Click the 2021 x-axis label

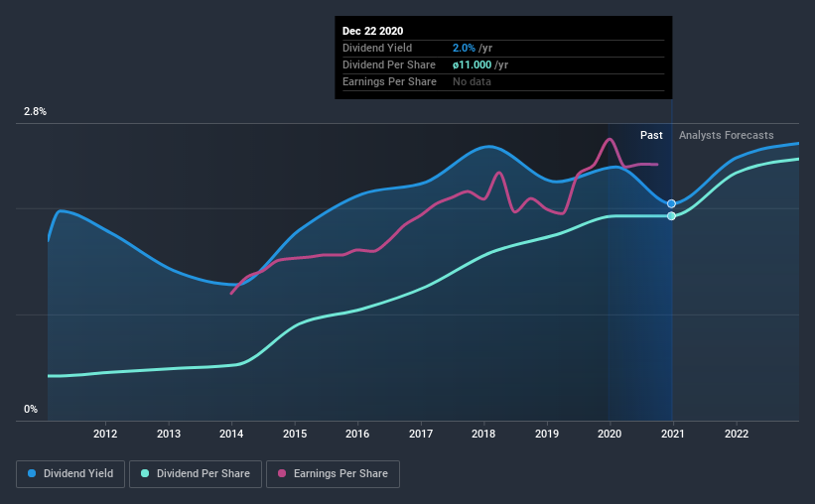point(673,434)
